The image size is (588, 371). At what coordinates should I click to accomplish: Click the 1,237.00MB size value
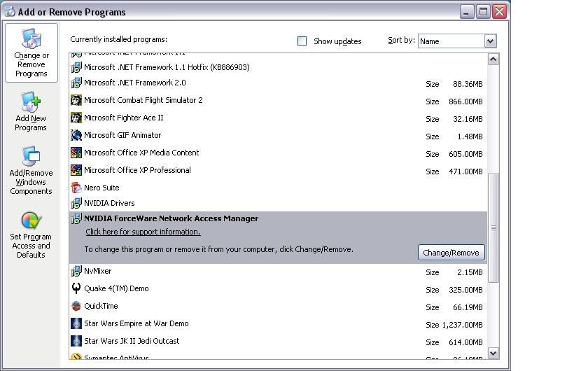click(463, 325)
